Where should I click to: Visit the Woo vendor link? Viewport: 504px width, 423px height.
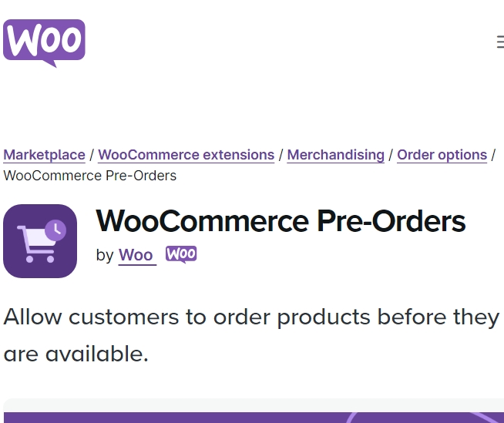tap(136, 255)
